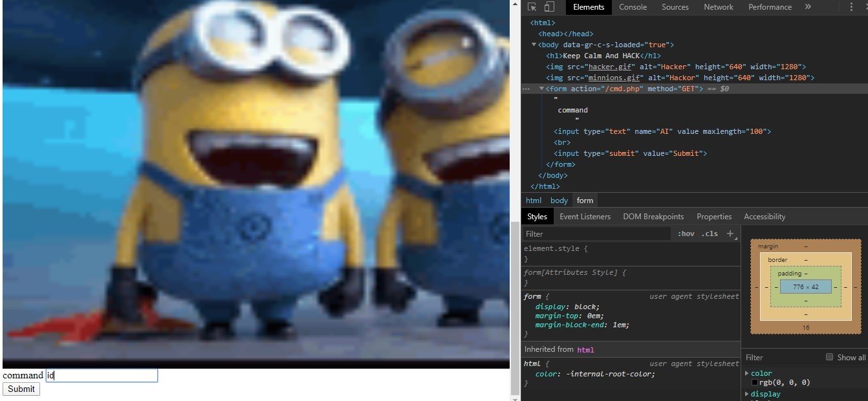The image size is (868, 401).
Task: Collapse the form element node arrow
Action: click(541, 89)
